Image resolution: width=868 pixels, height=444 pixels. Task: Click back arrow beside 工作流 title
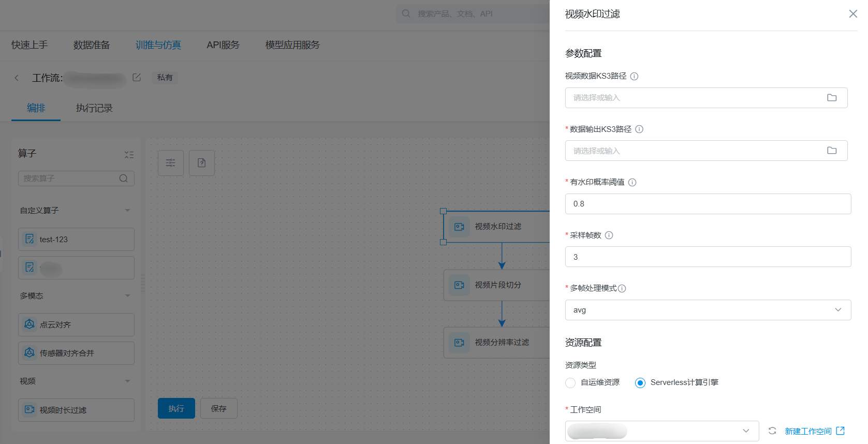coord(17,78)
